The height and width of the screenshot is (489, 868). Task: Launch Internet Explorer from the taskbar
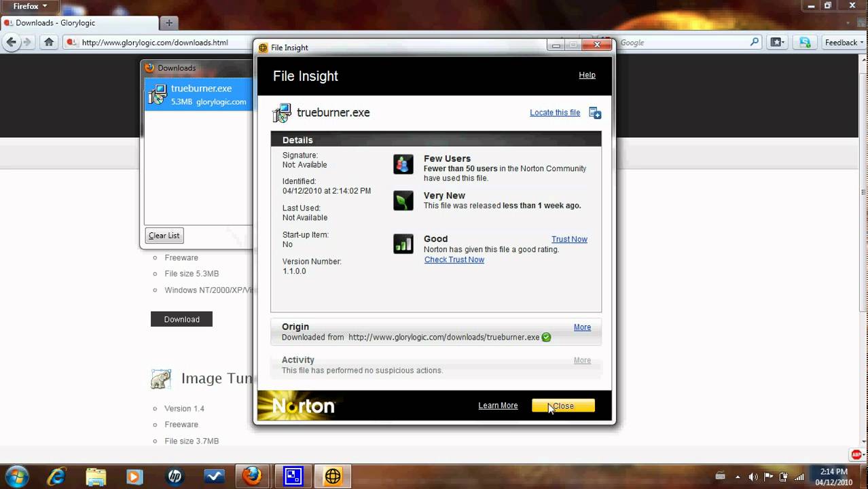57,476
